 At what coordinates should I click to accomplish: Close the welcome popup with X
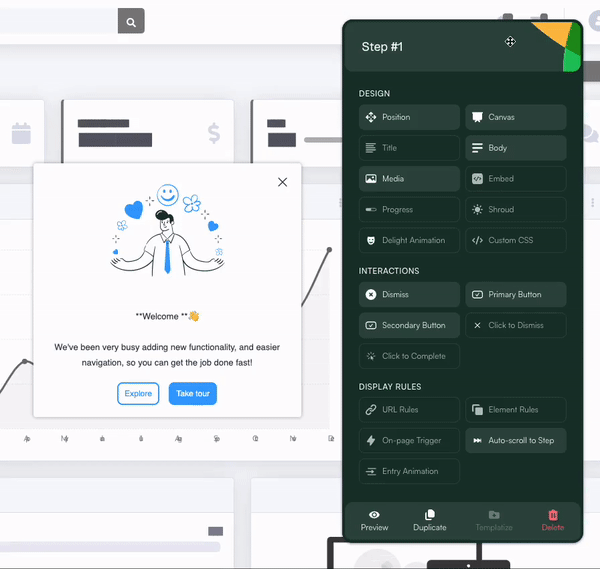click(x=282, y=182)
